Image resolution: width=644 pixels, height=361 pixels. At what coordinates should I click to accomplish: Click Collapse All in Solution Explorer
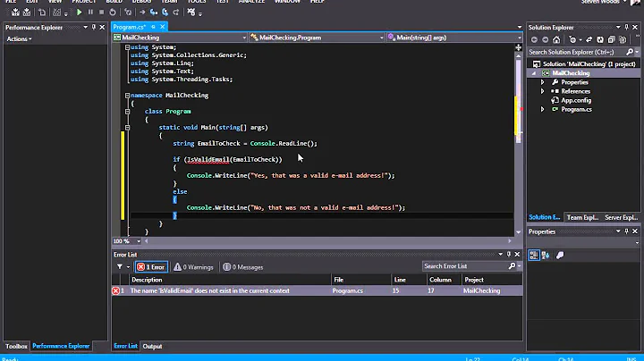[611, 40]
